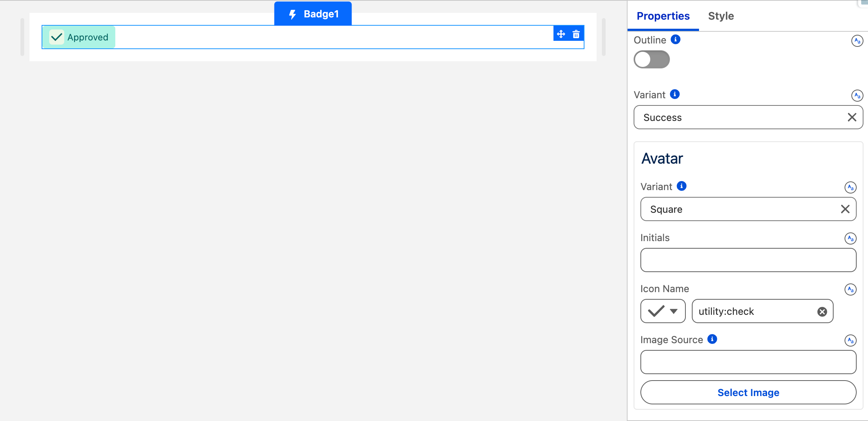Clear the utility:check icon name value
The image size is (868, 421).
click(x=822, y=311)
